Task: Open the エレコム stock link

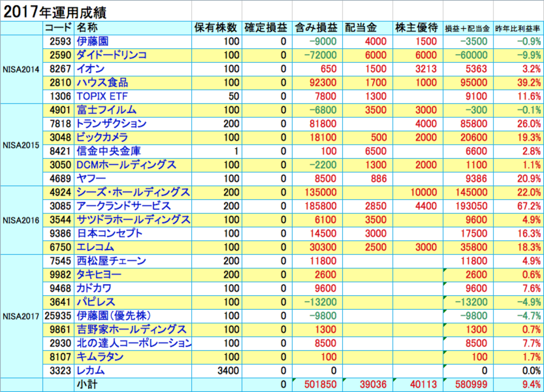Action: tap(95, 247)
